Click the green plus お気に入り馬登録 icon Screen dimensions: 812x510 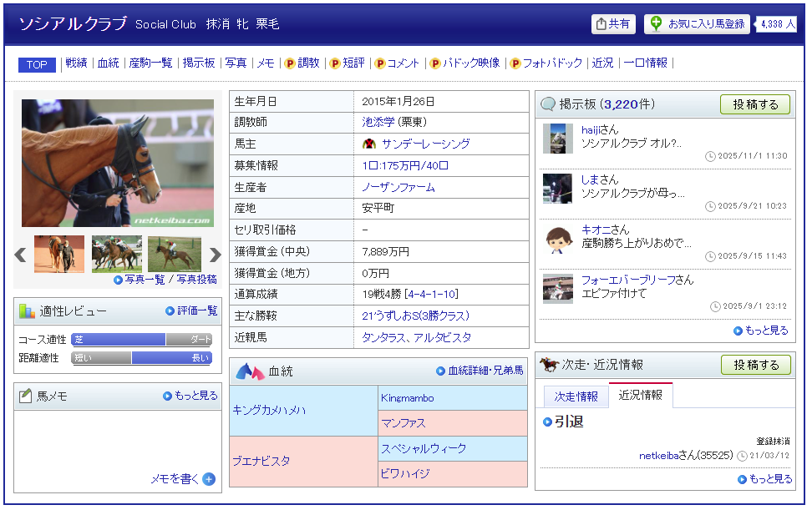point(657,24)
